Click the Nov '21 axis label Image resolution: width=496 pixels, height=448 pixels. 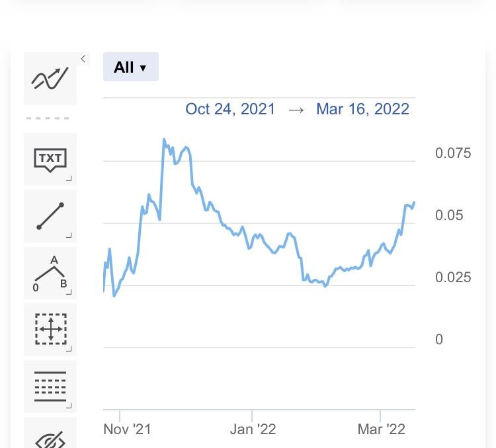(x=127, y=429)
